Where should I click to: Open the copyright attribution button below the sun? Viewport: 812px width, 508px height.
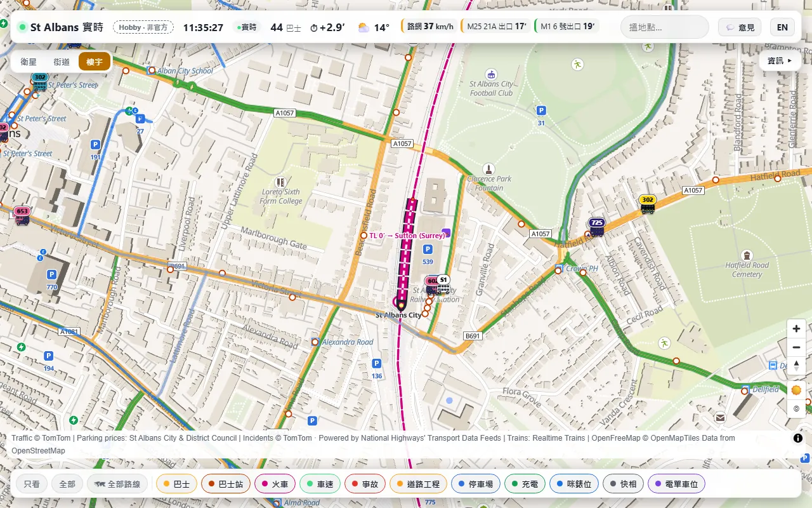pyautogui.click(x=796, y=408)
